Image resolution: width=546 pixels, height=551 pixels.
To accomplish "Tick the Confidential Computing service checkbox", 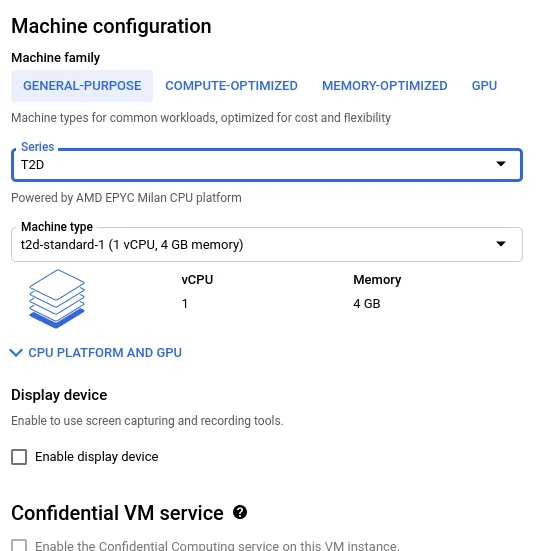I will click(19, 545).
